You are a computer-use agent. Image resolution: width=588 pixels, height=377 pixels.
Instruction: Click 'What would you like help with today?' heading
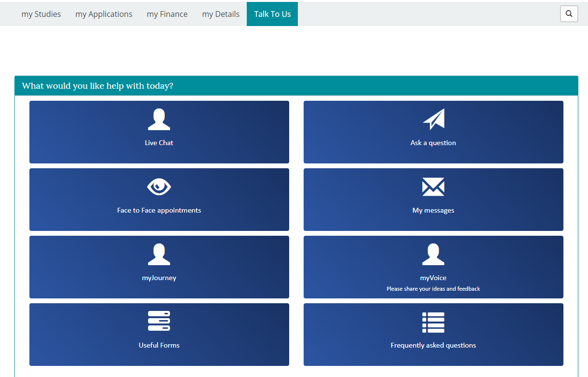98,86
